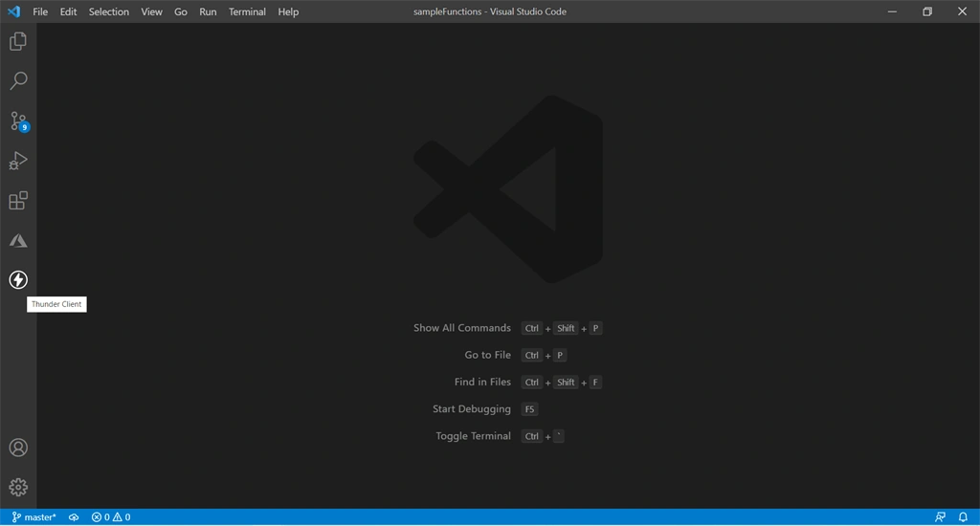
Task: Open the Terminal menu
Action: [x=247, y=11]
